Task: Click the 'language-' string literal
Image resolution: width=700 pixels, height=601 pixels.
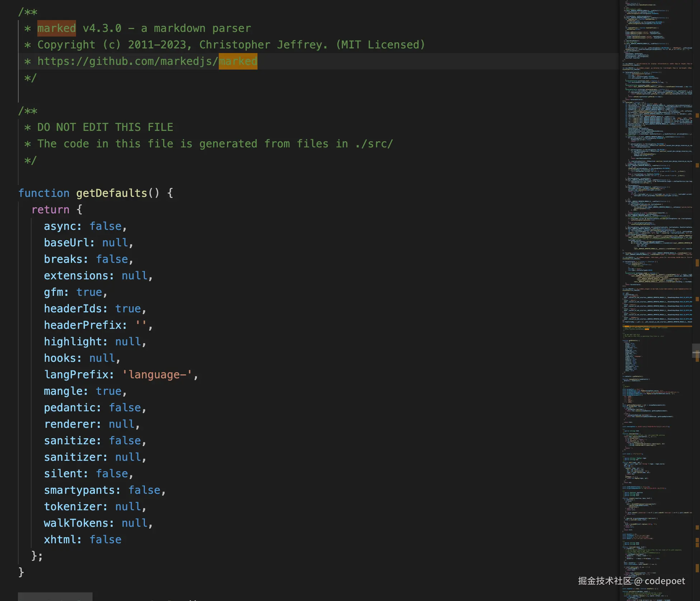Action: (x=157, y=375)
